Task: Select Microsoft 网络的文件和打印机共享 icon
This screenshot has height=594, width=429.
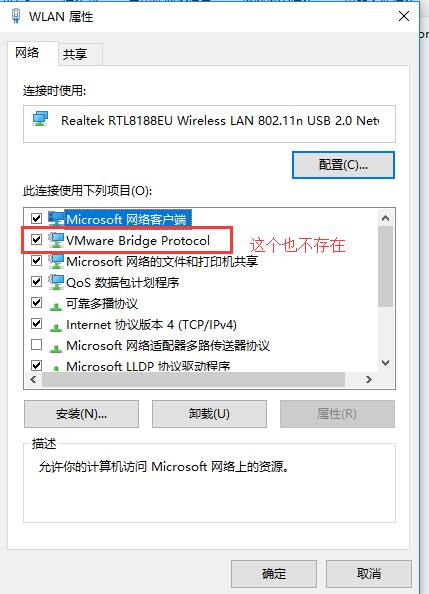Action: pos(56,261)
